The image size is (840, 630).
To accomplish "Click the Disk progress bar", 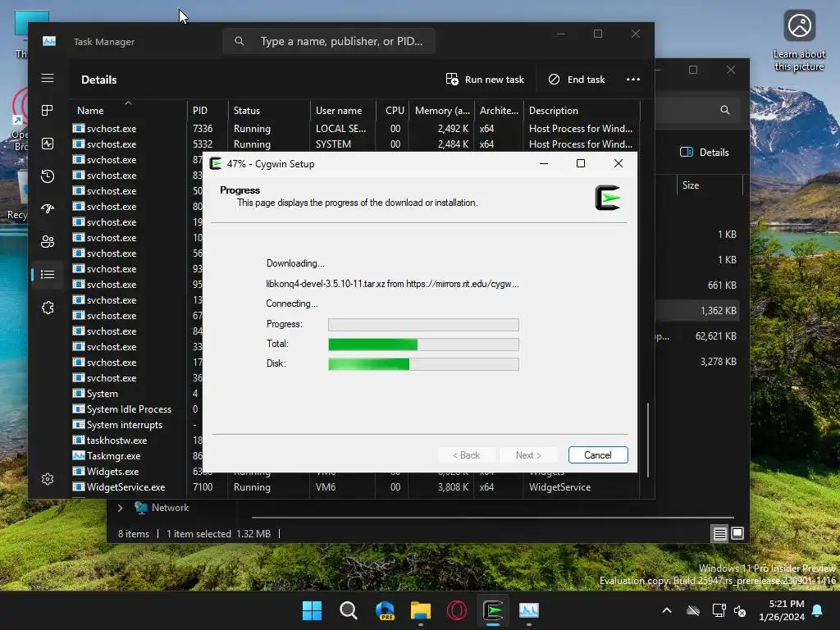I will pyautogui.click(x=423, y=363).
